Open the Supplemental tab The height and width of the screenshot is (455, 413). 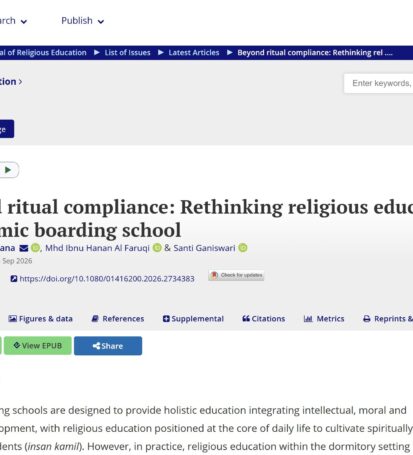pyautogui.click(x=193, y=319)
